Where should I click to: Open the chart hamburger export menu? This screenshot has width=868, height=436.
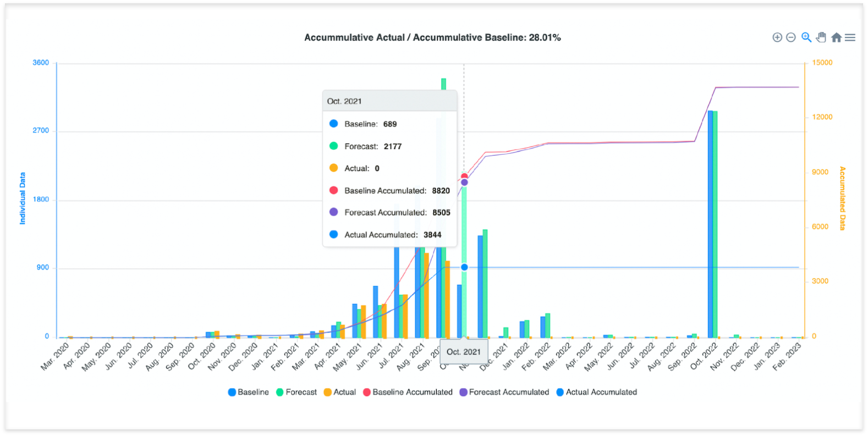[850, 37]
